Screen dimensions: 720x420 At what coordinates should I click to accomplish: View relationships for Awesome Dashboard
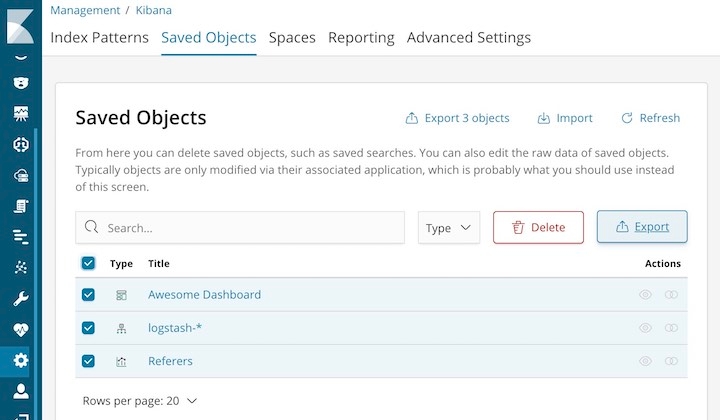click(x=671, y=295)
